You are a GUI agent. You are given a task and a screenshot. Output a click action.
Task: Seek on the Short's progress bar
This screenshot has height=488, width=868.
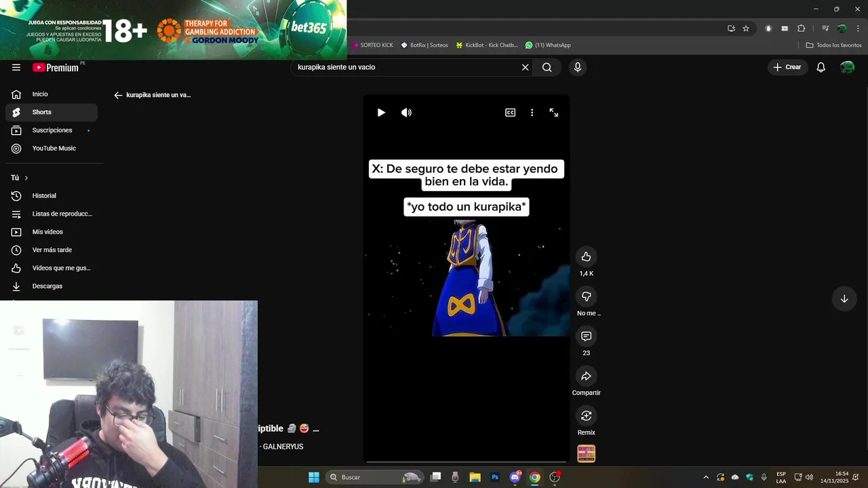click(467, 462)
